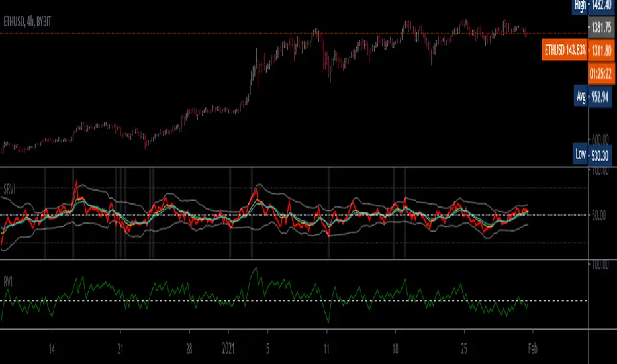Click the 28 date on time axis
Screen dimensions: 617x364
click(189, 349)
